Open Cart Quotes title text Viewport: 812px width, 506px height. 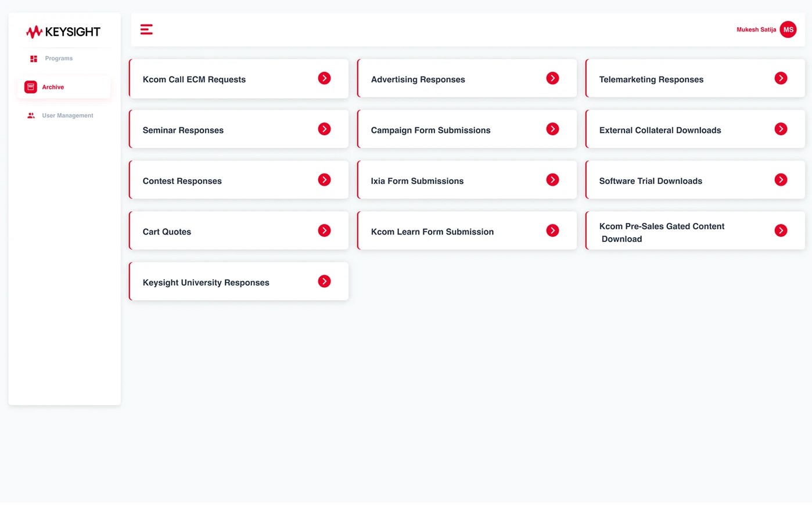pyautogui.click(x=167, y=232)
